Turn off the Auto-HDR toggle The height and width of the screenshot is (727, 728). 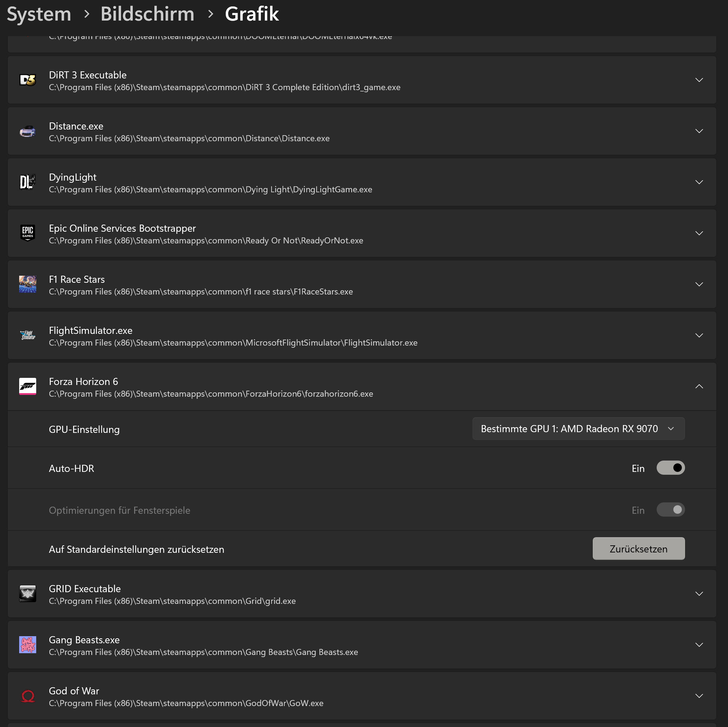point(670,468)
